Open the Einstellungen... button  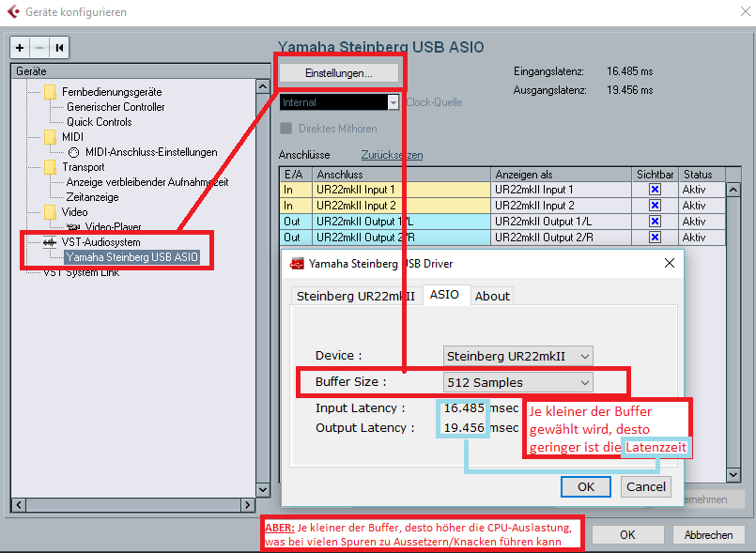tap(339, 73)
